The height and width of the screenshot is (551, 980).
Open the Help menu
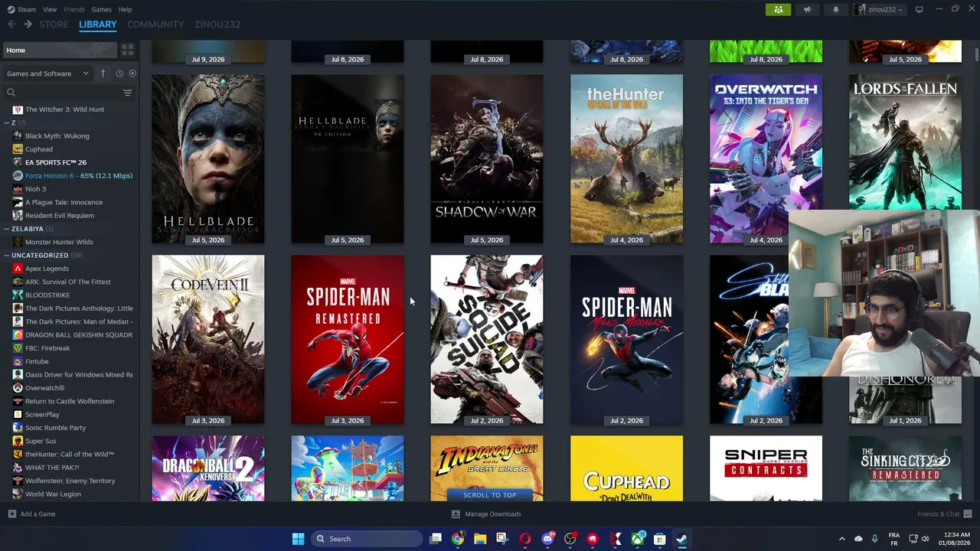pos(125,9)
